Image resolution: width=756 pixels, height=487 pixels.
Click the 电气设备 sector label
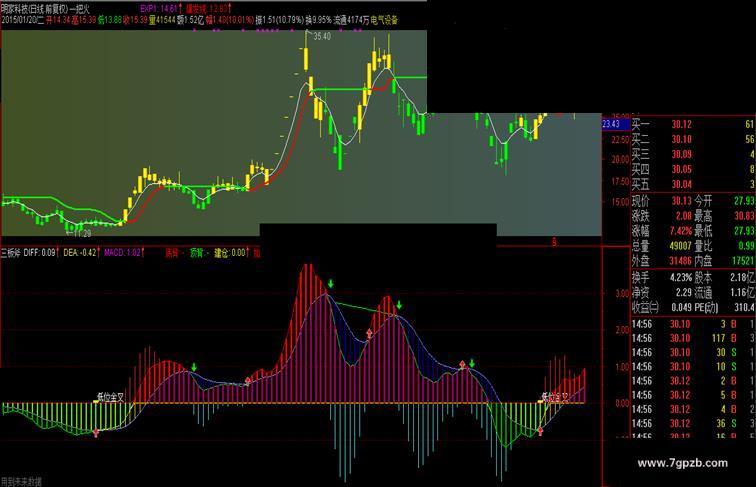coord(384,20)
